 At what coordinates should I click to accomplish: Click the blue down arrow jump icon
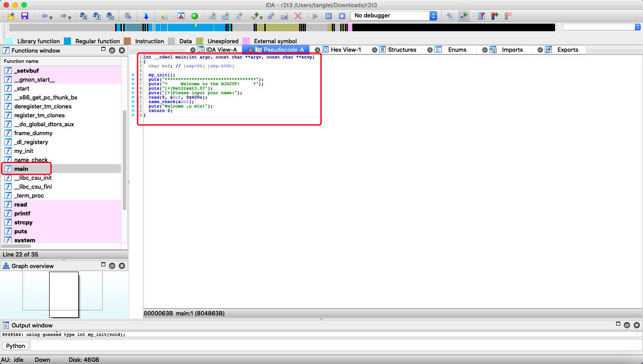(x=146, y=16)
